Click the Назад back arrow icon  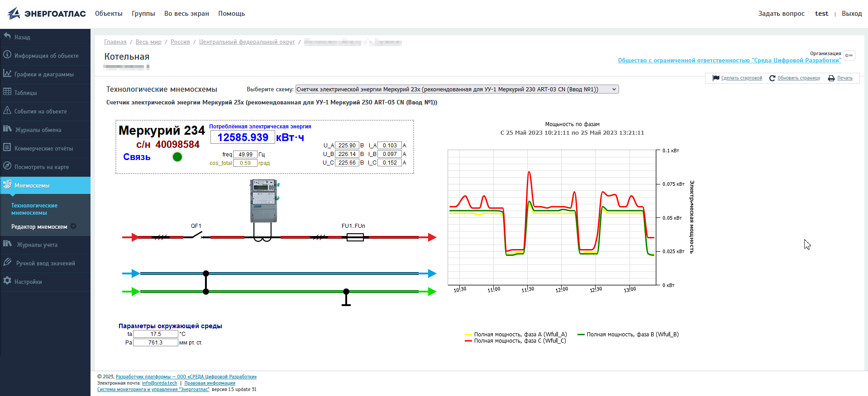point(7,36)
